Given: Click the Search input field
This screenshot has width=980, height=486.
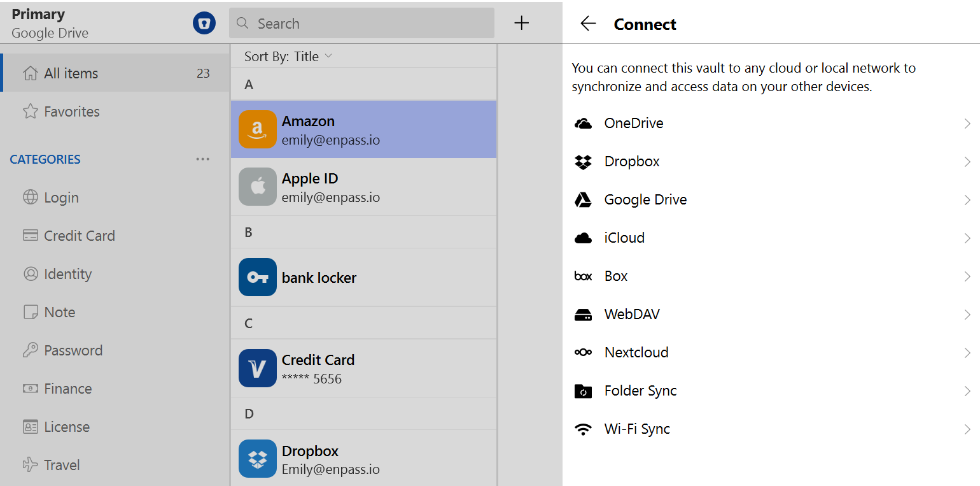Looking at the screenshot, I should [361, 24].
